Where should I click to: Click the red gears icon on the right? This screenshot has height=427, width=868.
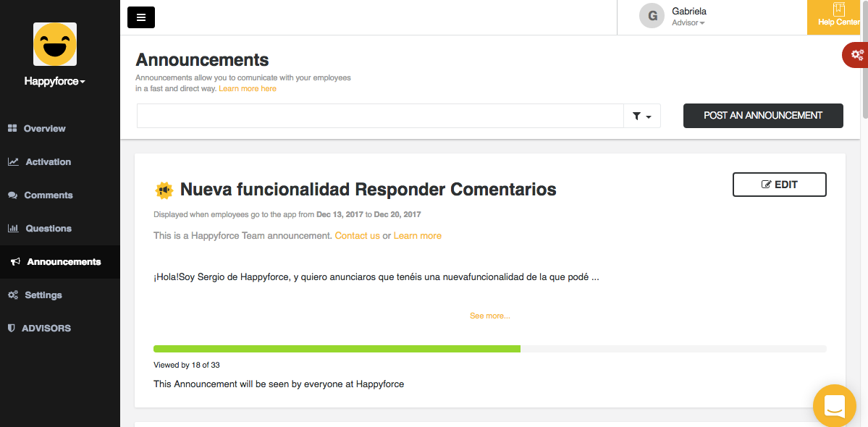(857, 54)
